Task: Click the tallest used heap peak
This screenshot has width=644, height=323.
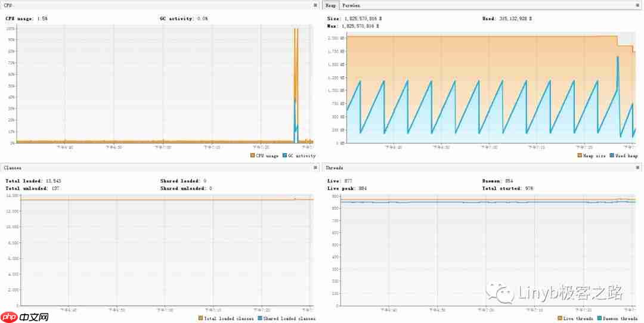Action: tap(617, 57)
